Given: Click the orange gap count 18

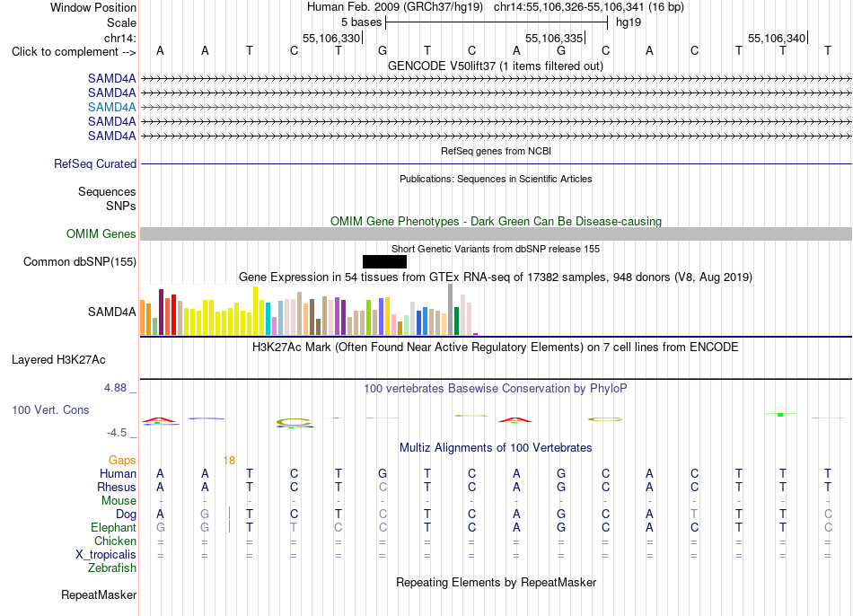Looking at the screenshot, I should pyautogui.click(x=229, y=461).
